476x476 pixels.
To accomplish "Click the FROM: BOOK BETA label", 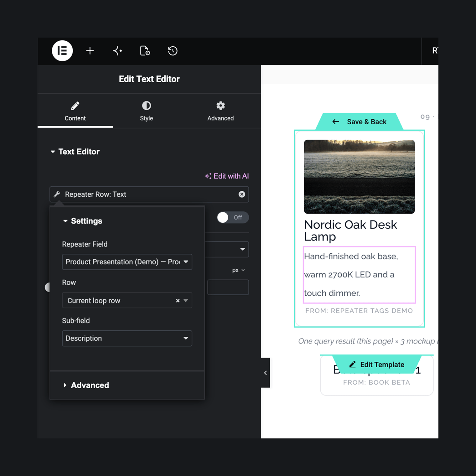I will pos(377,382).
